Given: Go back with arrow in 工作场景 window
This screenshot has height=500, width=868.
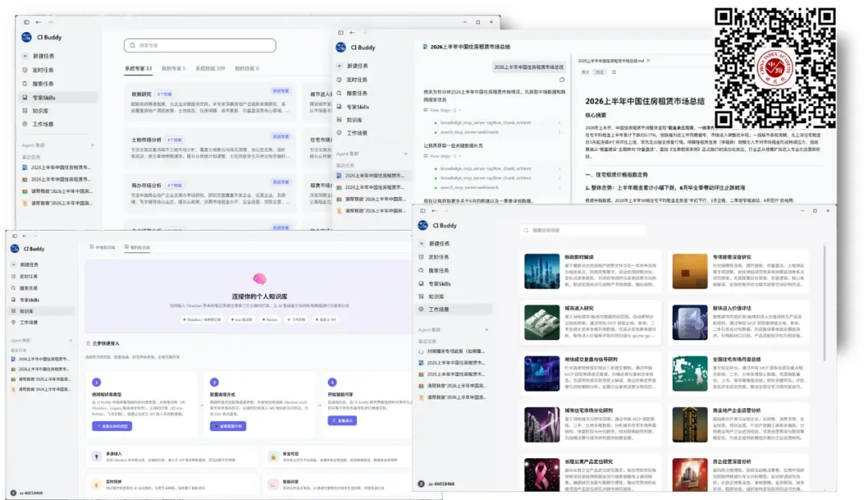Looking at the screenshot, I should (x=434, y=211).
